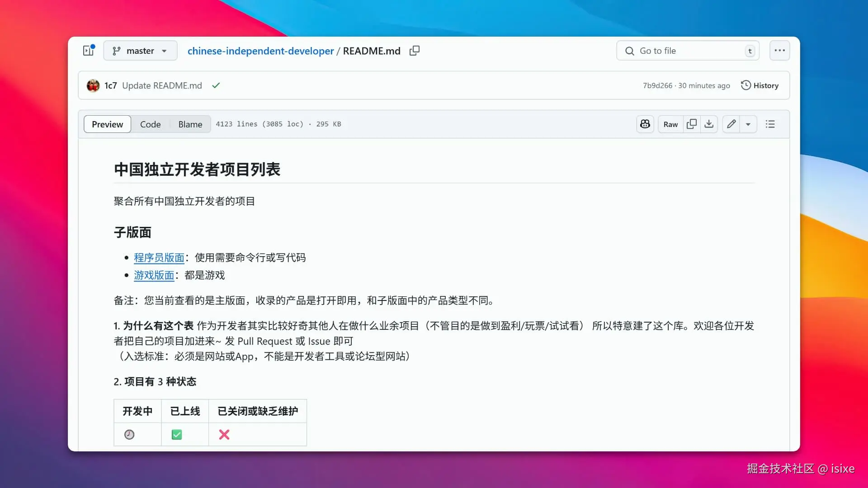The image size is (868, 488).
Task: Edit the file with the pencil icon
Action: click(731, 124)
